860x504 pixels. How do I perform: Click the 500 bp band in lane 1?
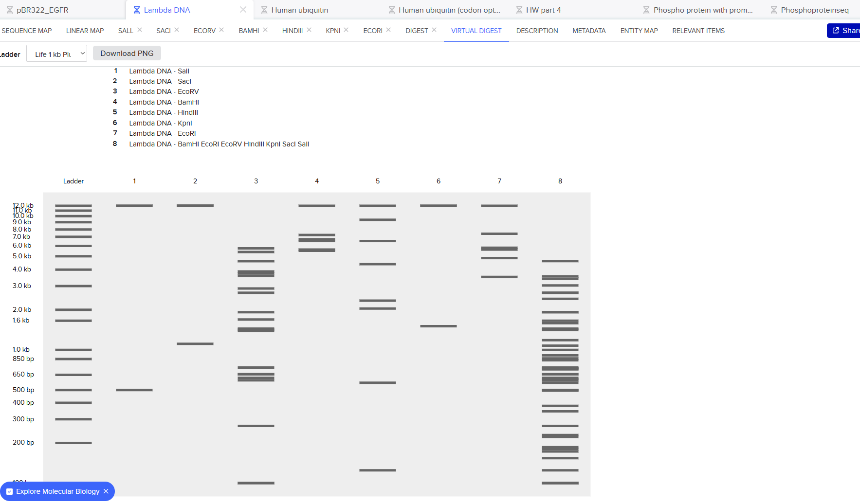pos(134,390)
